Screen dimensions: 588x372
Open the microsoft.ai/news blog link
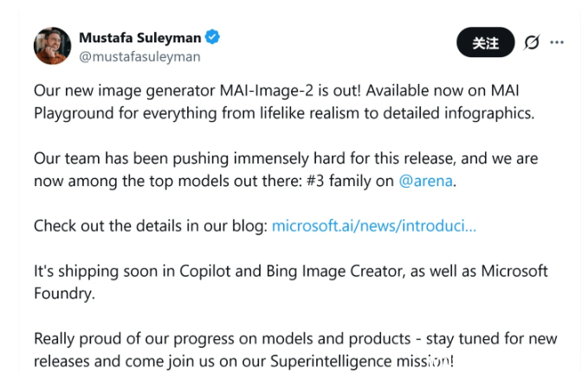pyautogui.click(x=373, y=226)
